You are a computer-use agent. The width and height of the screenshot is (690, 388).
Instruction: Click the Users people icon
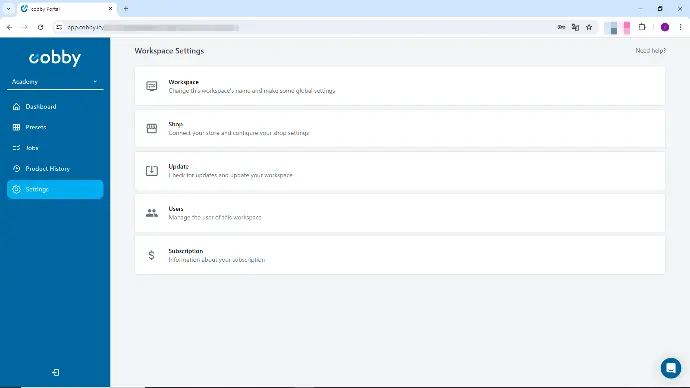[152, 213]
